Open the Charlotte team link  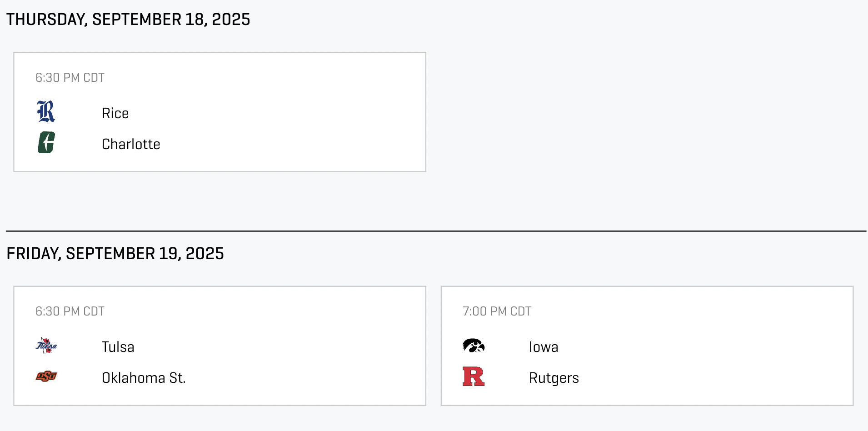click(131, 144)
